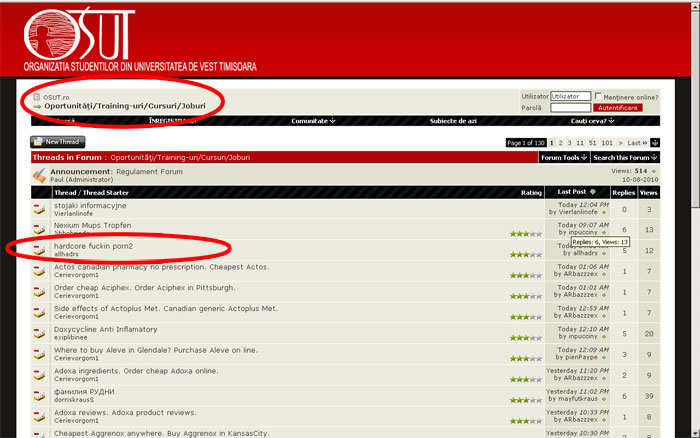The width and height of the screenshot is (700, 438).
Task: Go to last post of Order cheap Aciphex
Action: (604, 295)
